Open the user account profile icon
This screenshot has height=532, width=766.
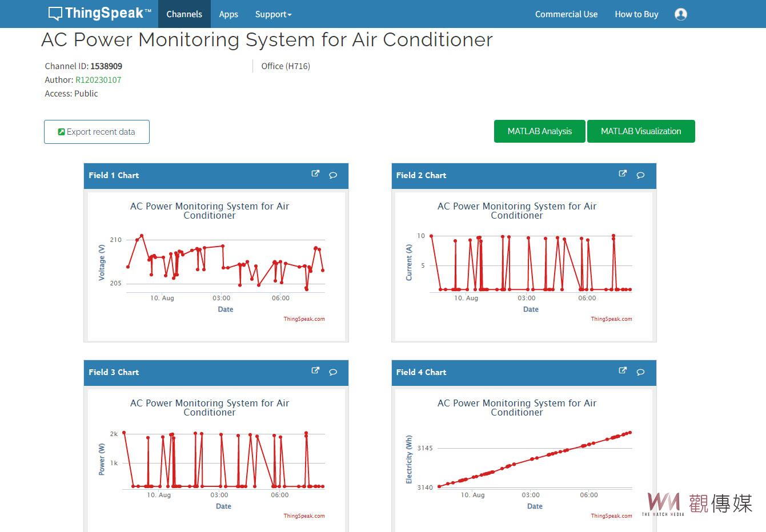click(x=680, y=14)
